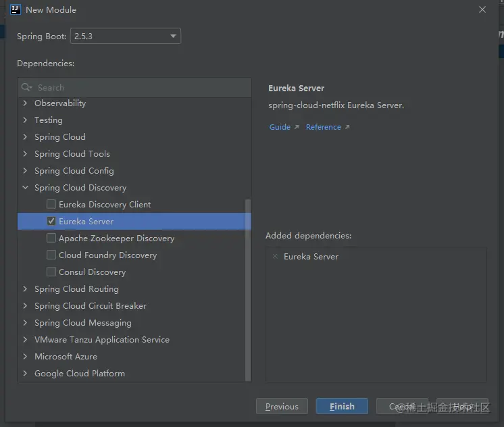The height and width of the screenshot is (427, 504).
Task: Check the Consul Discovery checkbox
Action: [x=51, y=272]
